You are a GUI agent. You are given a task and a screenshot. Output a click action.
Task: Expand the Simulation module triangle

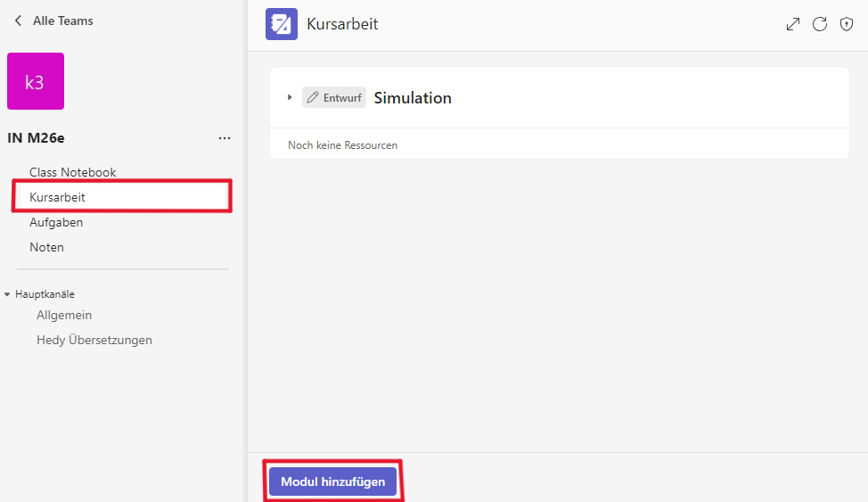point(290,97)
